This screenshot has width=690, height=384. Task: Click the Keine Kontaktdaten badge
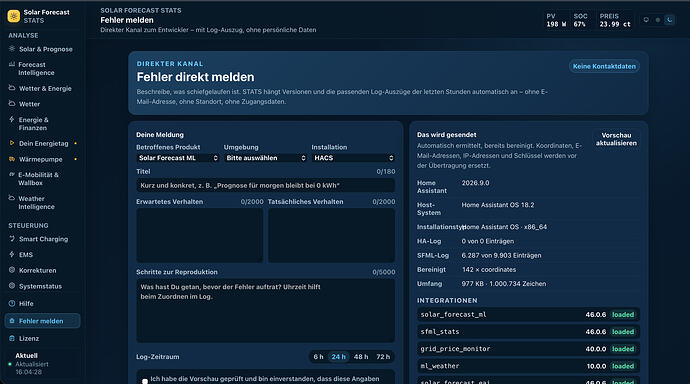[604, 66]
